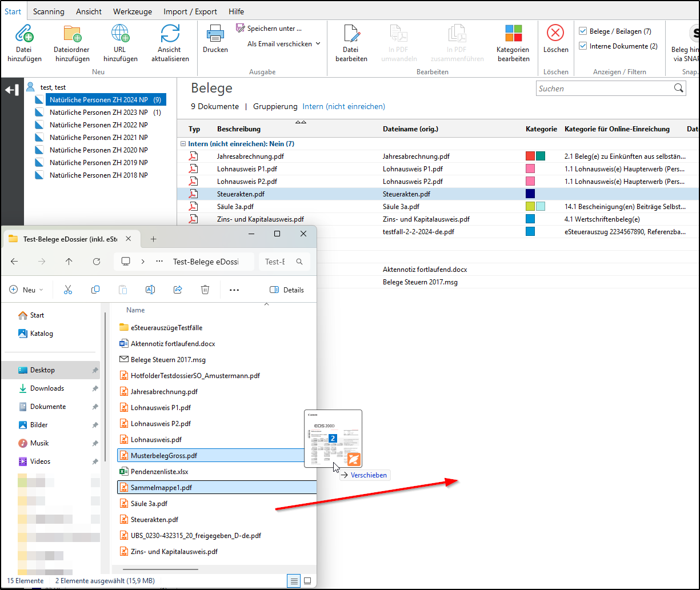Viewport: 700px width, 590px height.
Task: Open the Werkzeuge tab
Action: click(133, 11)
